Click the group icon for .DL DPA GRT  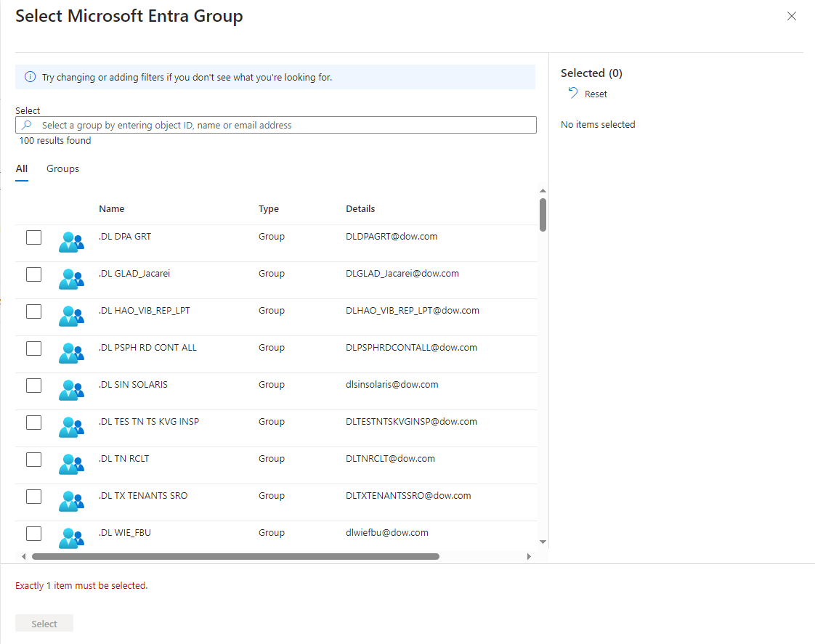click(71, 242)
